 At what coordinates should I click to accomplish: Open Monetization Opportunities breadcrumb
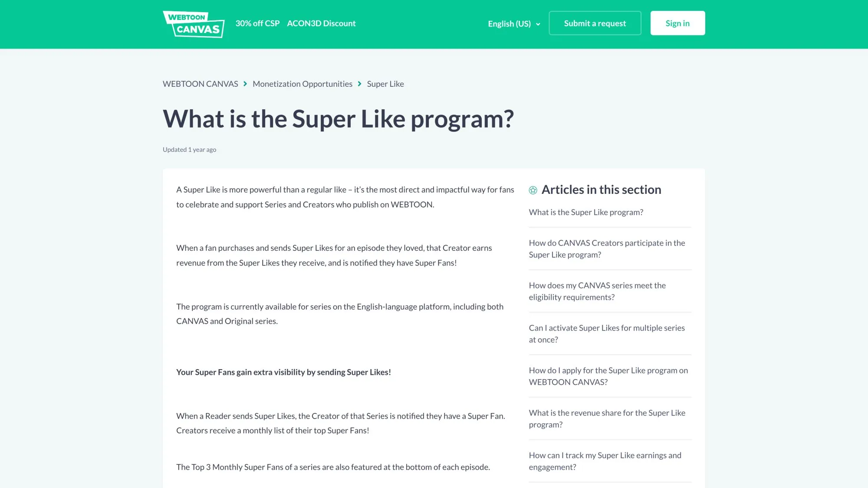(302, 84)
